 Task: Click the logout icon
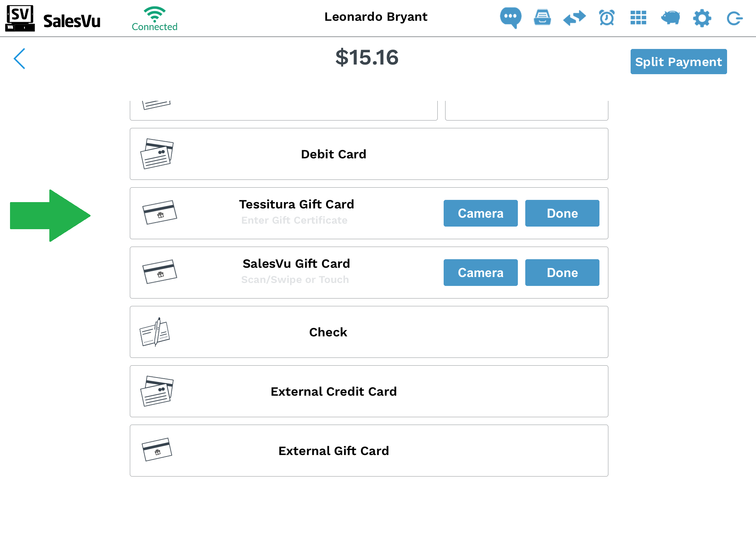(x=734, y=18)
